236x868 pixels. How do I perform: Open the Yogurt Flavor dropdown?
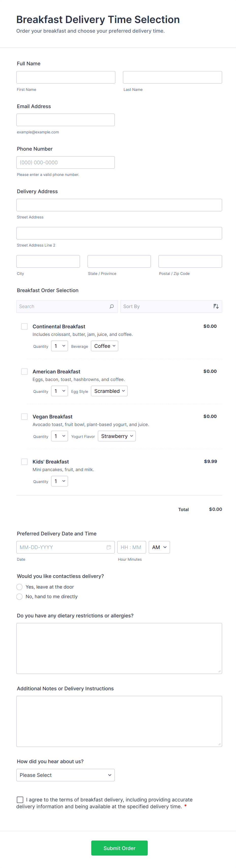click(x=116, y=436)
